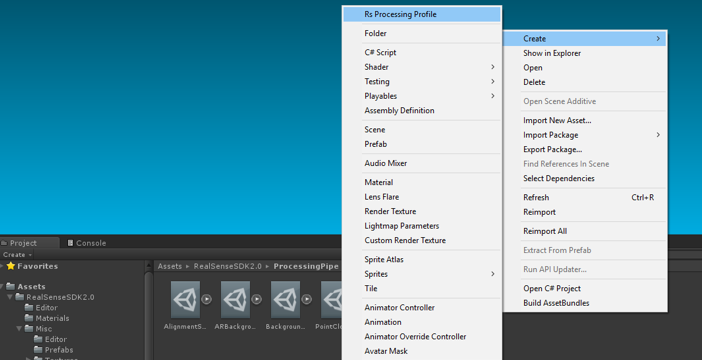Click ProcessingPipe in breadcrumb path
This screenshot has height=360, width=702.
point(306,266)
